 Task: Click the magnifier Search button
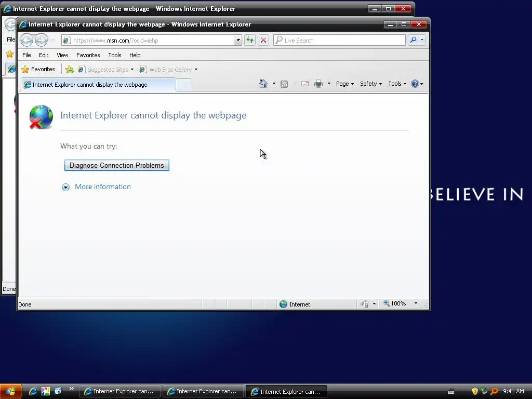(413, 40)
